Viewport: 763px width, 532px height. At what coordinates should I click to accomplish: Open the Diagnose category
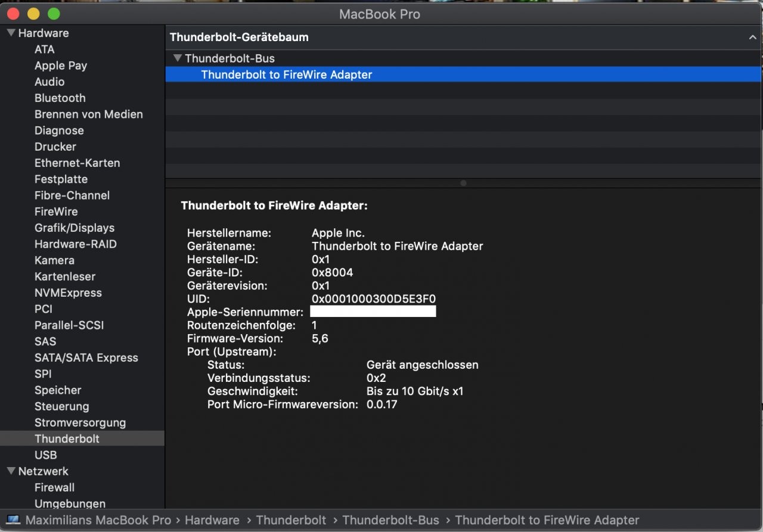pyautogui.click(x=59, y=130)
